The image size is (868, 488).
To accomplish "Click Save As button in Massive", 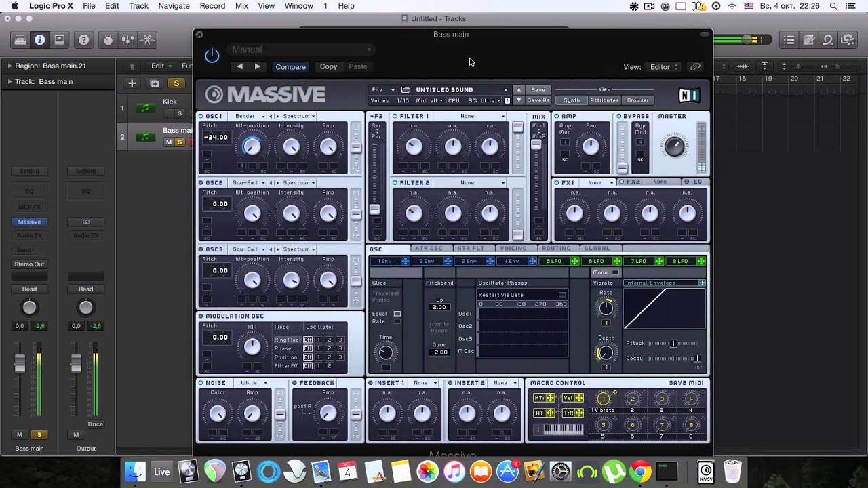I will [x=538, y=100].
